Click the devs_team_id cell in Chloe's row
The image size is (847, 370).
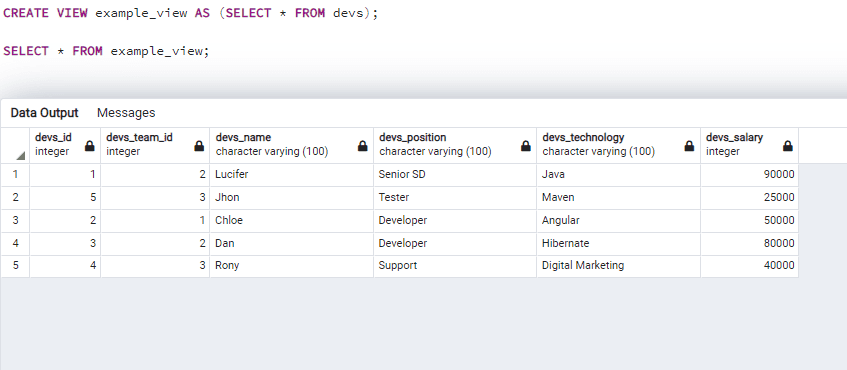[x=155, y=220]
